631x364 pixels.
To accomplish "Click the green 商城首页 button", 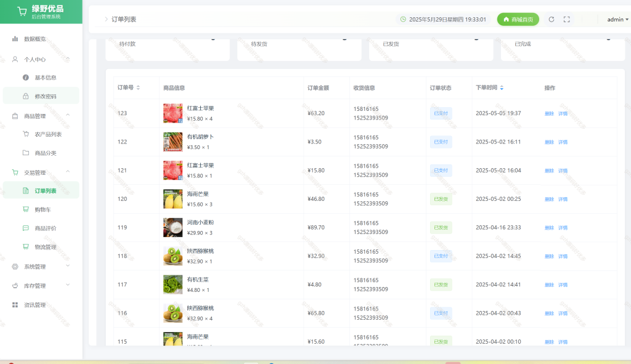I will pyautogui.click(x=518, y=19).
